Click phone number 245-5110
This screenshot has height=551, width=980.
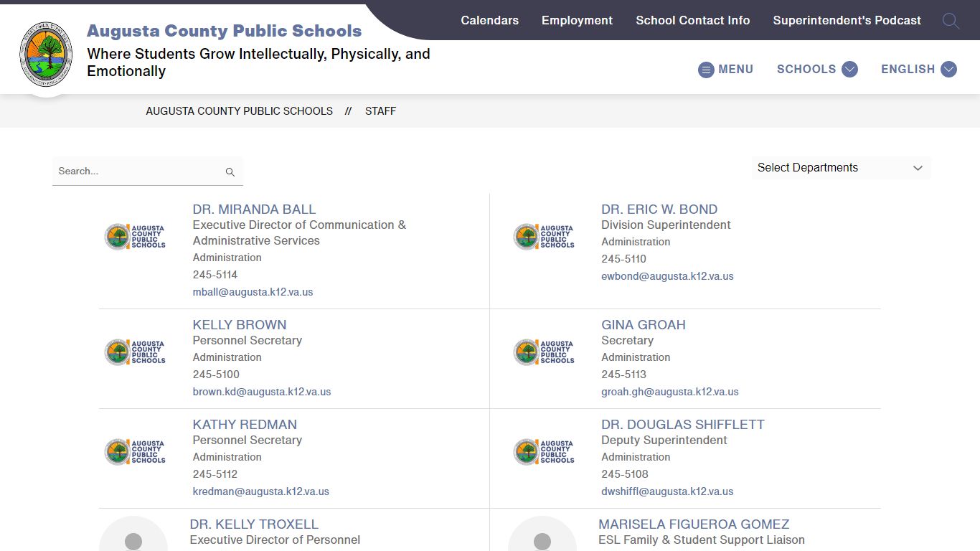click(623, 259)
